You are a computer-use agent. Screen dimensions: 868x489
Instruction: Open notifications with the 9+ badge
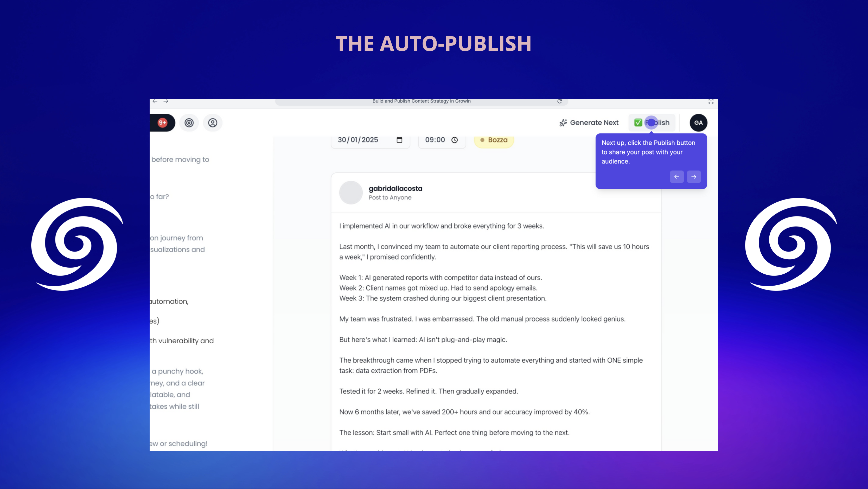point(163,123)
